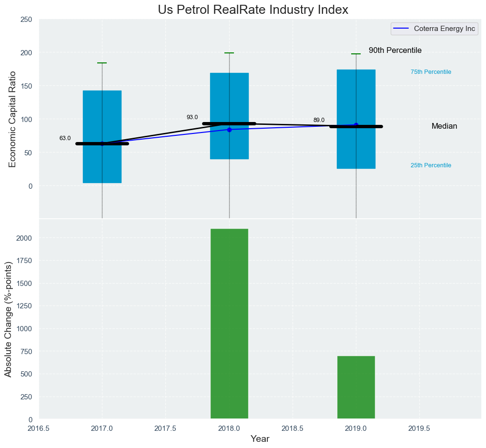
Task: Select the 2019 blue box plot
Action: pos(356,95)
